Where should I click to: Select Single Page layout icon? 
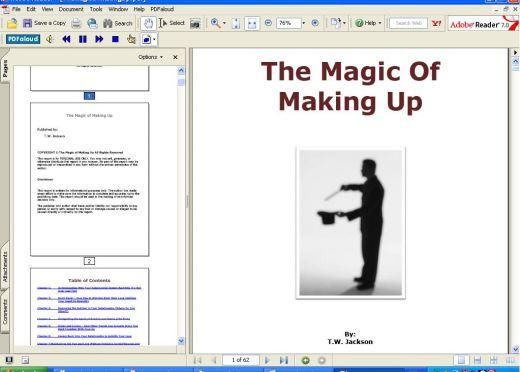click(461, 360)
